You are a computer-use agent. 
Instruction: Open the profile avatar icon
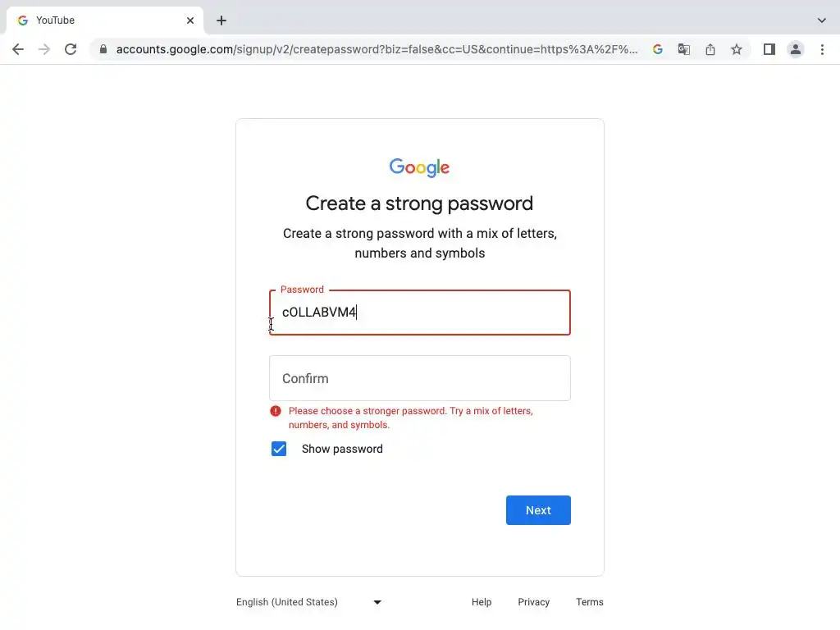(x=796, y=49)
